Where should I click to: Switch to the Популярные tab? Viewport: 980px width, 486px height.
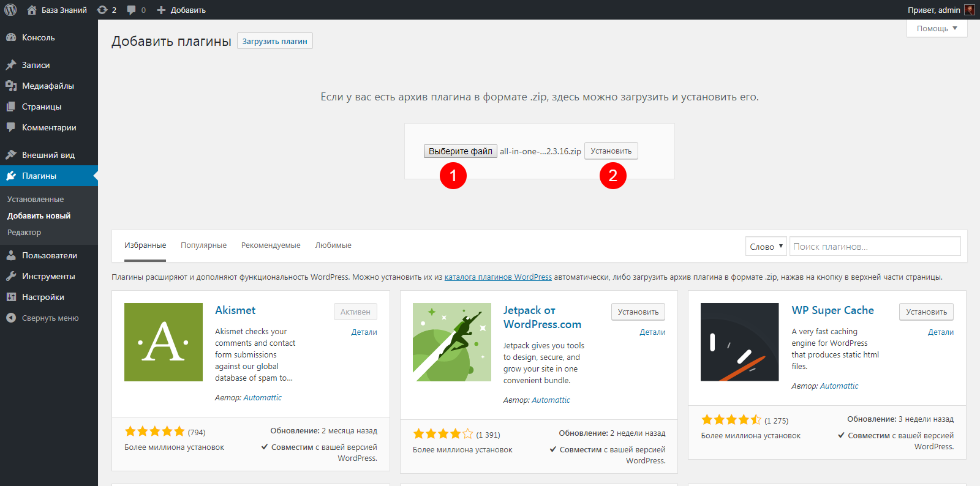203,245
